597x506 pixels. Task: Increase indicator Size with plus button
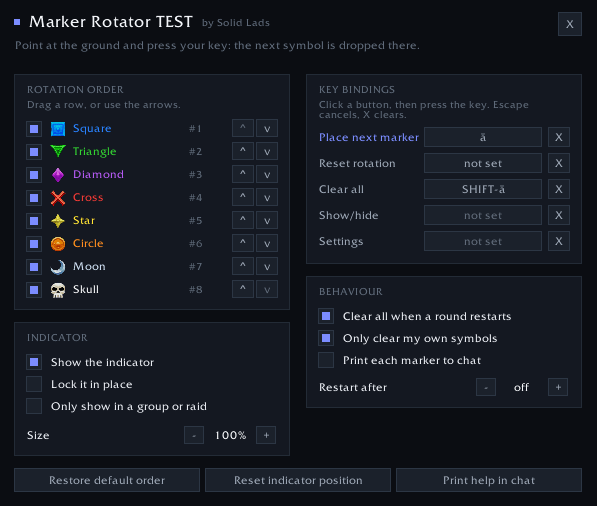[x=266, y=435]
